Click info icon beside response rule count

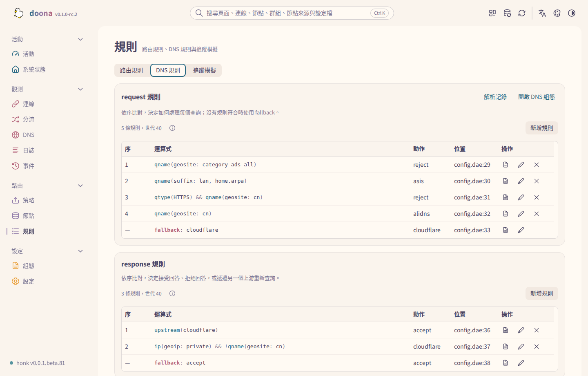172,293
